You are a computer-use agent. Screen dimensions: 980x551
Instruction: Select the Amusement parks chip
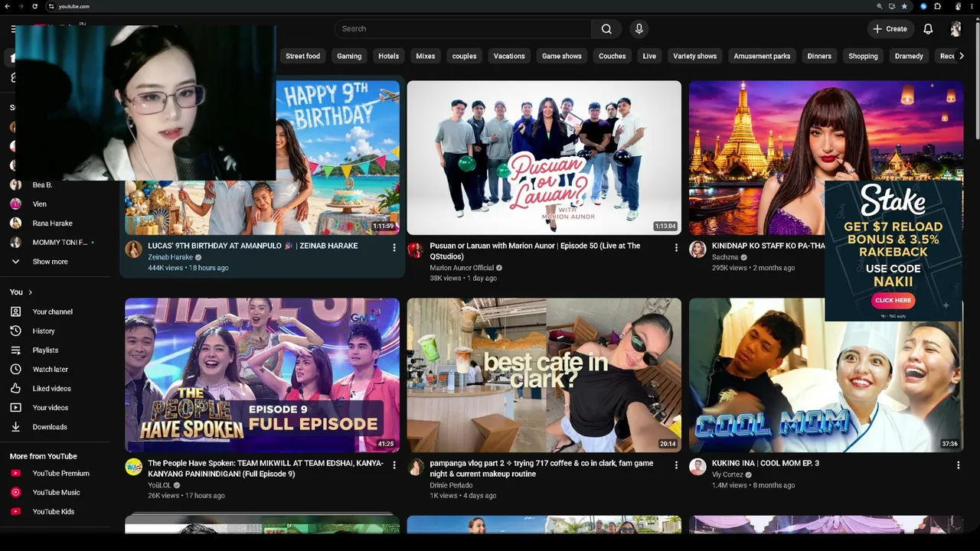762,56
